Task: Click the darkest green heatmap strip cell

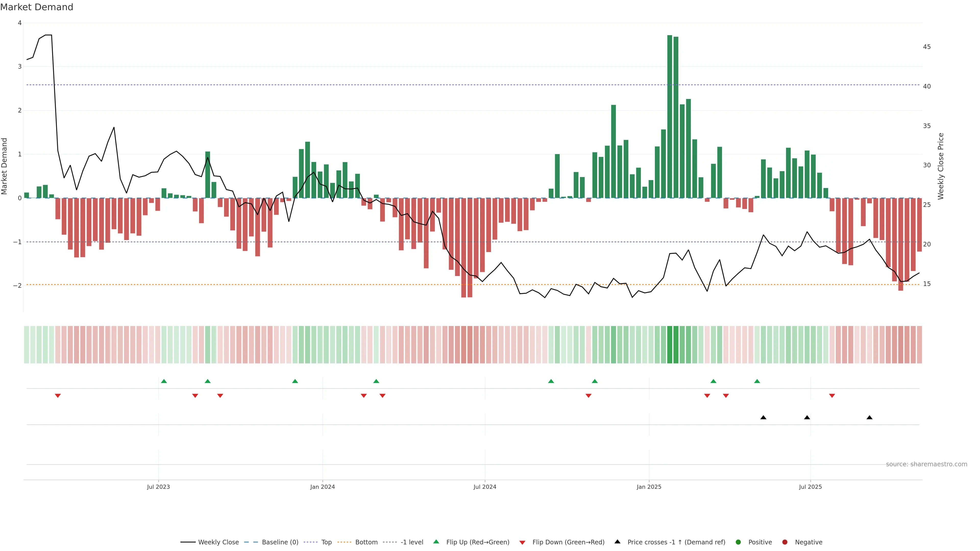Action: click(x=670, y=345)
